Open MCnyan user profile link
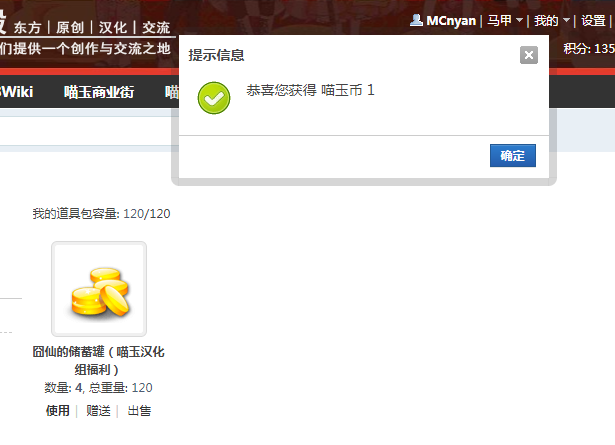This screenshot has width=615, height=445. (x=451, y=20)
